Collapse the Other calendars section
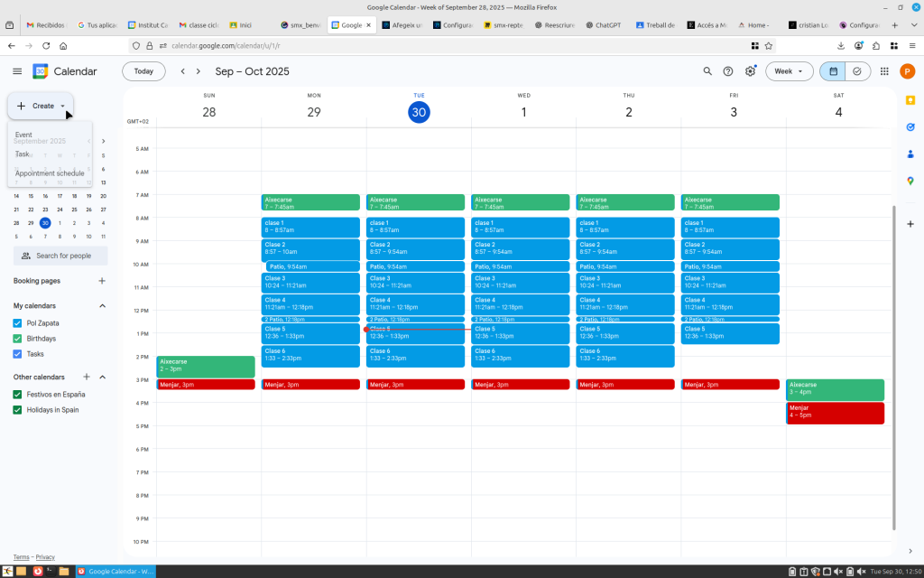The width and height of the screenshot is (924, 578). pos(102,377)
